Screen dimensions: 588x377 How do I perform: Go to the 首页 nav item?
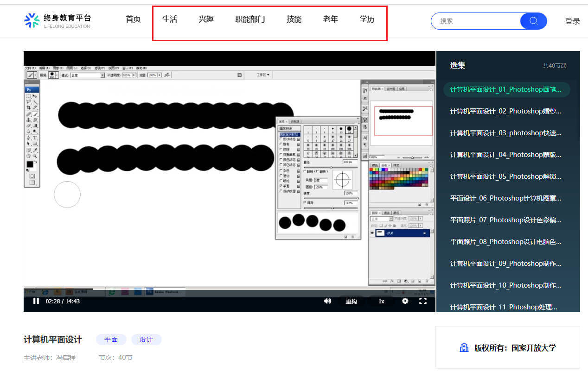tap(133, 19)
